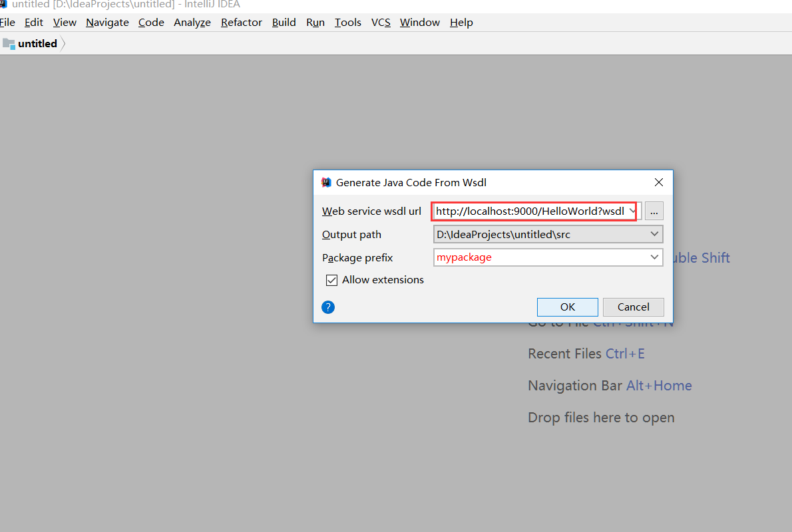Confirm with the OK button
The image size is (792, 532).
[x=567, y=307]
